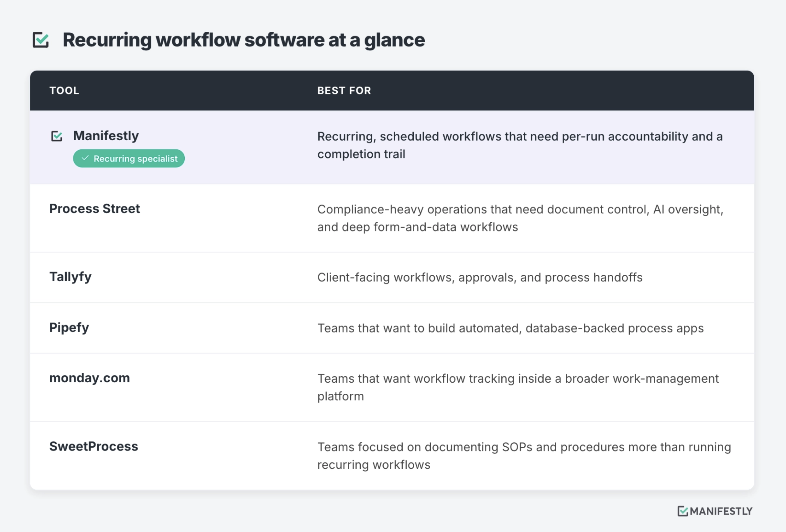Click the 'documenting SOPs and procedures' description for SweetProcess
Screen dimensions: 786x532
pos(524,456)
